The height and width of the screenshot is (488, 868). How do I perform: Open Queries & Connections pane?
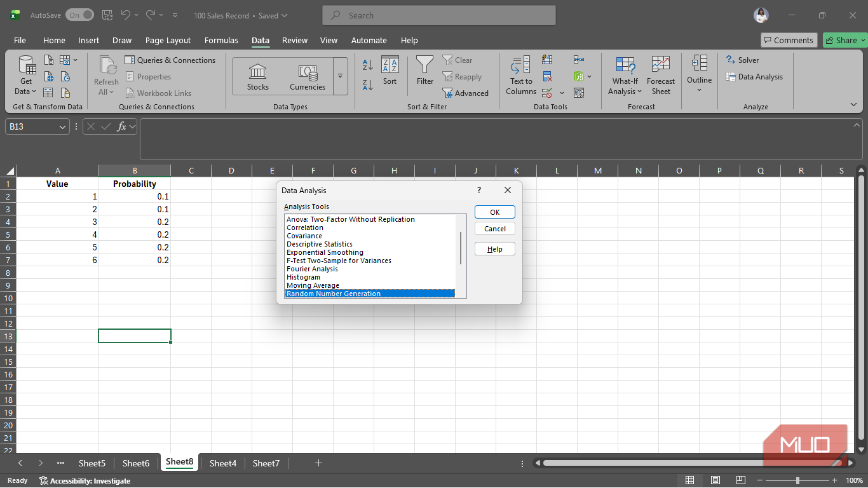(x=170, y=60)
